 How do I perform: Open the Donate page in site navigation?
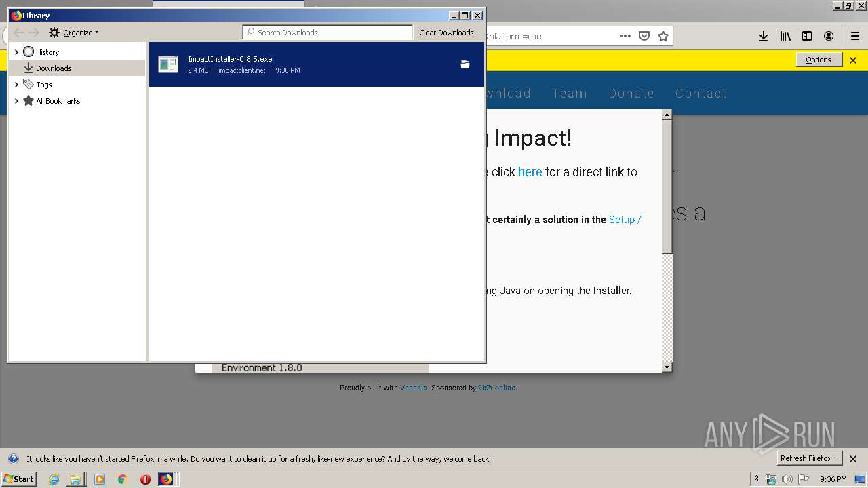click(x=631, y=94)
